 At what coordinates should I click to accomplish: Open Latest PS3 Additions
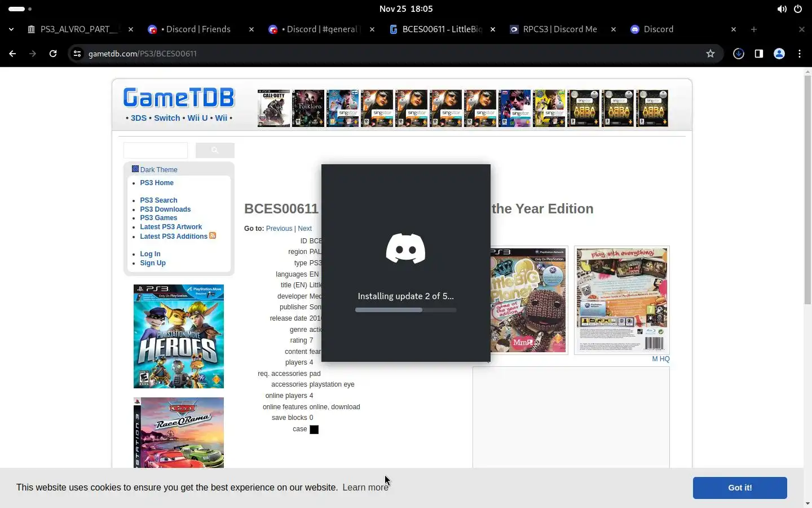click(174, 237)
